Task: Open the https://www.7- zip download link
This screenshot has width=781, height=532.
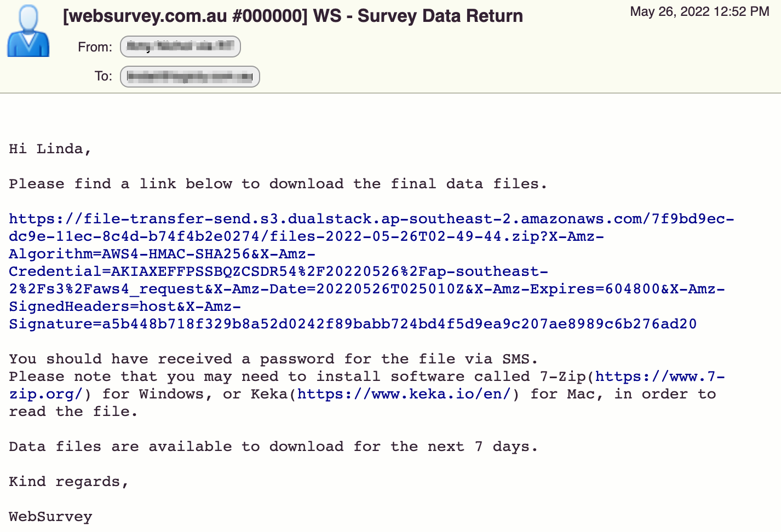Action: (660, 377)
